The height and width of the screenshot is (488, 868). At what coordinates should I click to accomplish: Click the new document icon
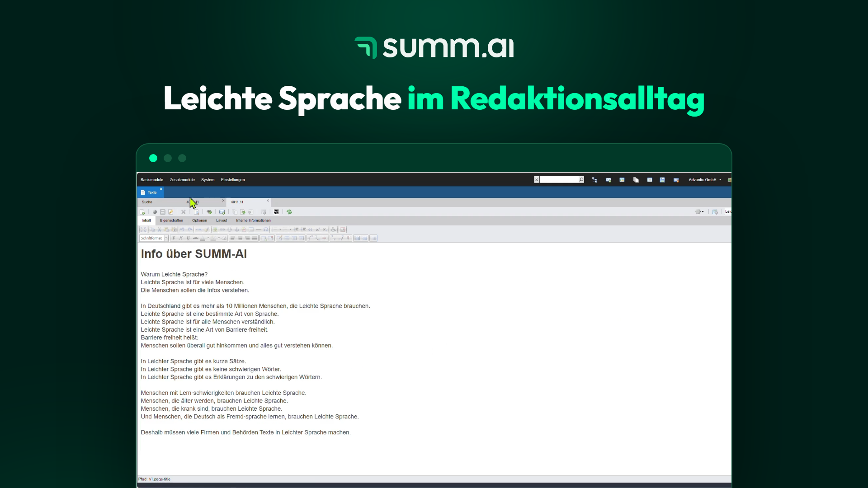point(142,212)
